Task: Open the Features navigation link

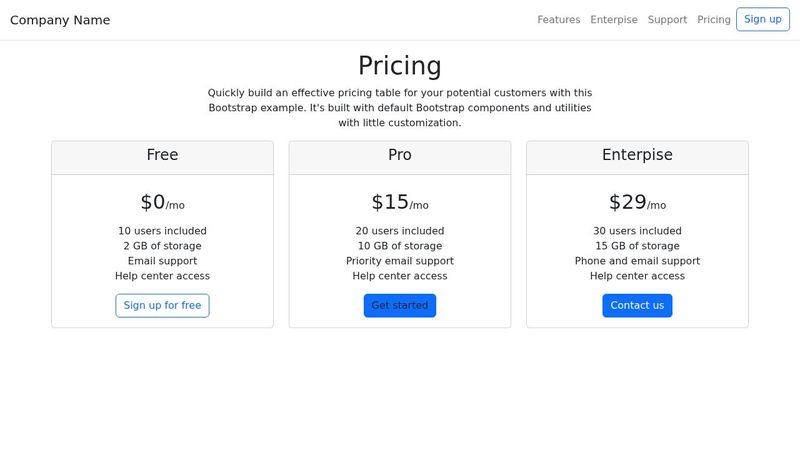Action: (558, 20)
